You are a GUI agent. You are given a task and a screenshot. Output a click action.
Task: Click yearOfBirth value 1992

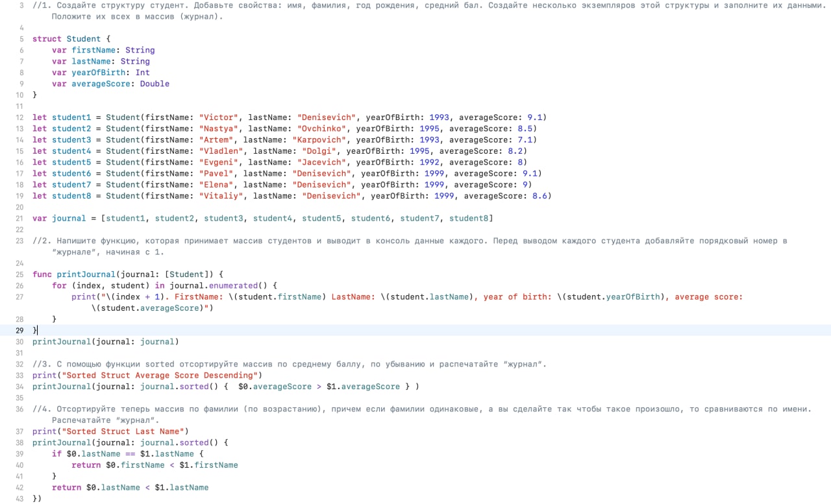tap(429, 162)
